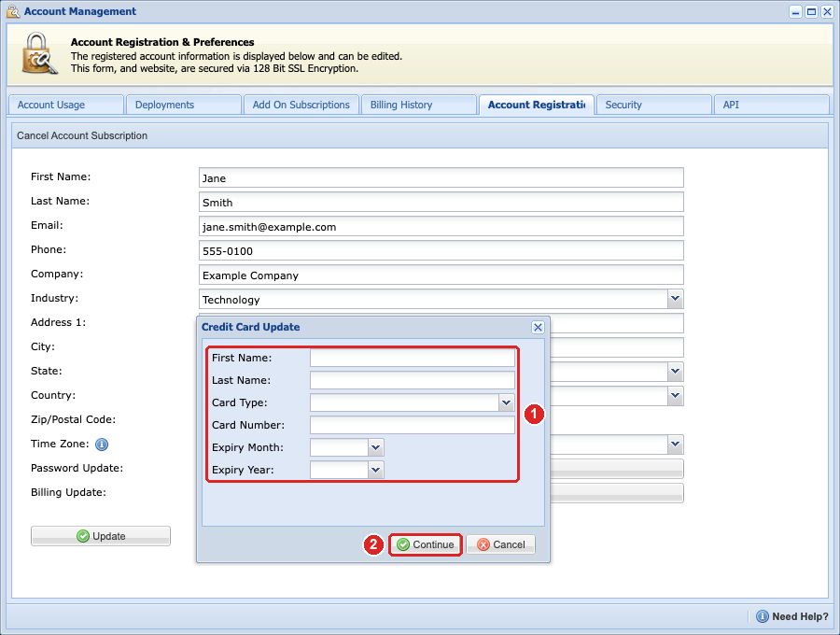Go to Add On Subscriptions tab

point(301,105)
